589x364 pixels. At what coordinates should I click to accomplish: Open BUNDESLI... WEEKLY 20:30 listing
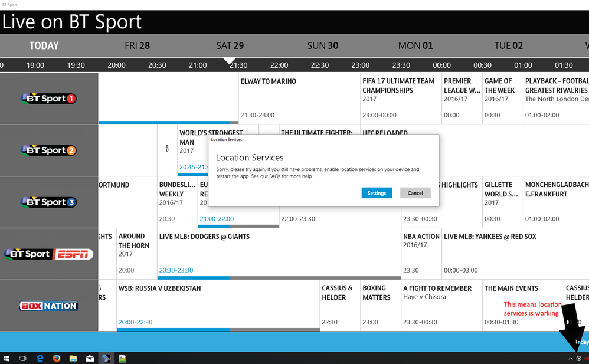pos(178,202)
